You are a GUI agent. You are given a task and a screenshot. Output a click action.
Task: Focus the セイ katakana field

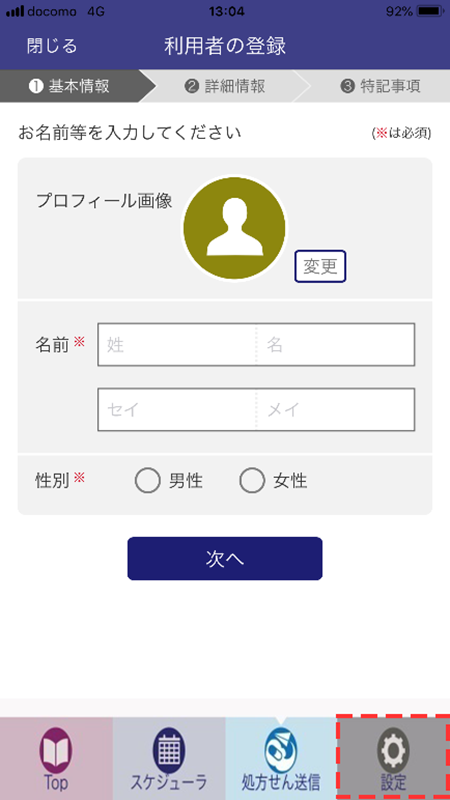(x=177, y=410)
